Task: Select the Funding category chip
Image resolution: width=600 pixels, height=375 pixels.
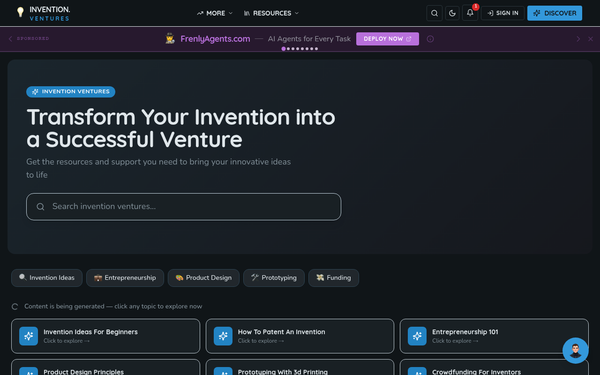Action: click(x=334, y=278)
